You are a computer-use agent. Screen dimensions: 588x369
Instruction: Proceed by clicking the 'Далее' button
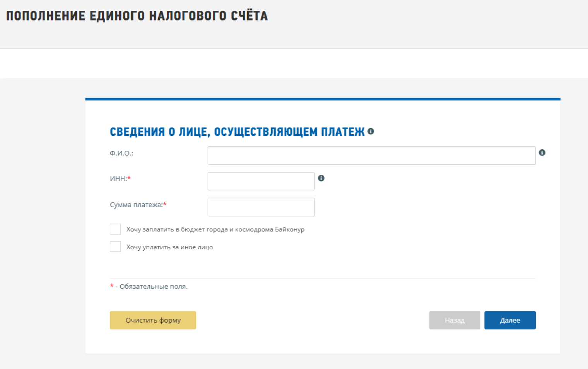510,320
